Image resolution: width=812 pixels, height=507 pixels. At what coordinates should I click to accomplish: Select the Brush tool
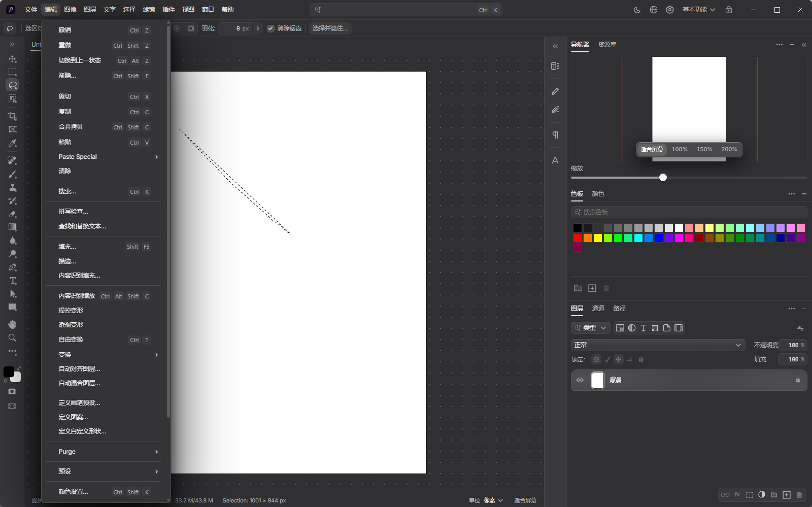coord(13,174)
